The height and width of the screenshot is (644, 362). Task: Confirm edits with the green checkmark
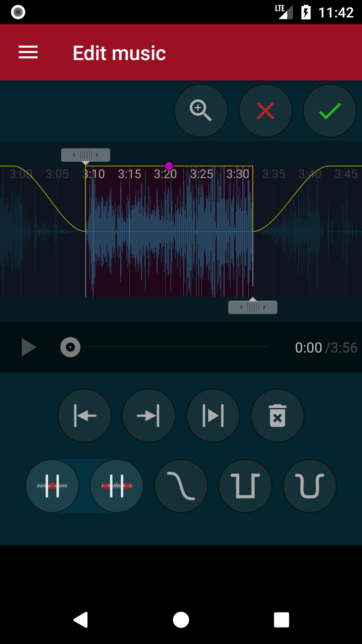point(330,111)
